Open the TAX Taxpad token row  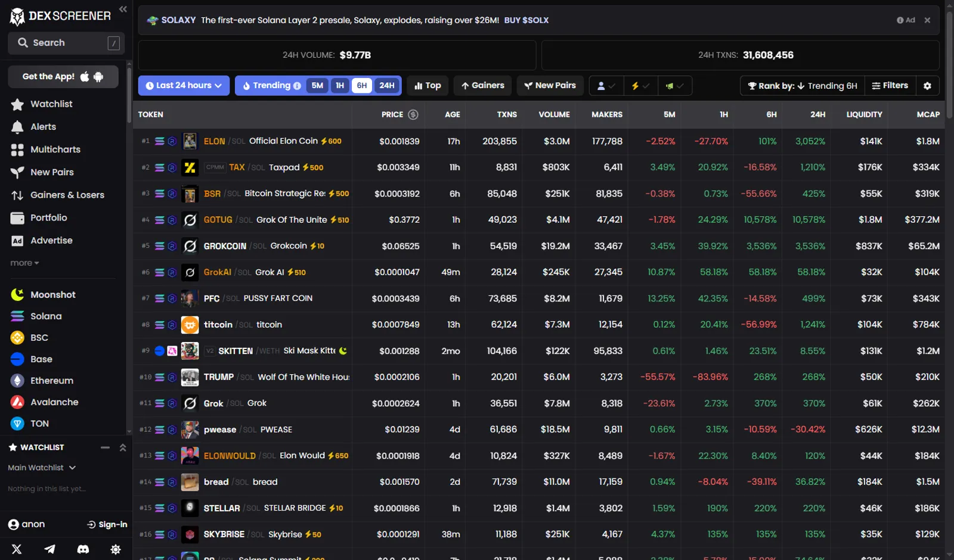(x=539, y=167)
